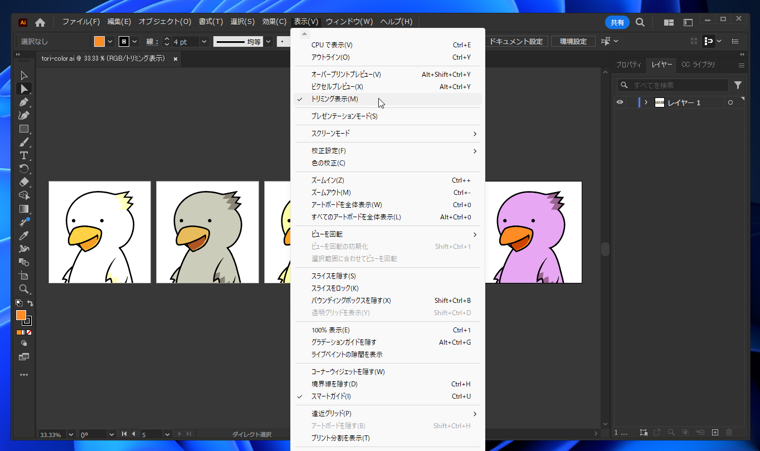The height and width of the screenshot is (451, 760).
Task: Choose アウトライン(O) from view menu
Action: [x=388, y=57]
